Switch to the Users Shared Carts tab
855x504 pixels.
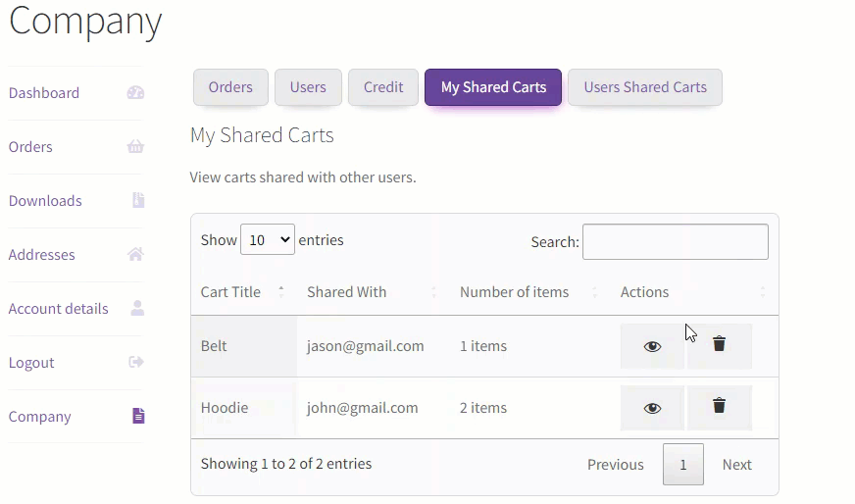coord(645,87)
